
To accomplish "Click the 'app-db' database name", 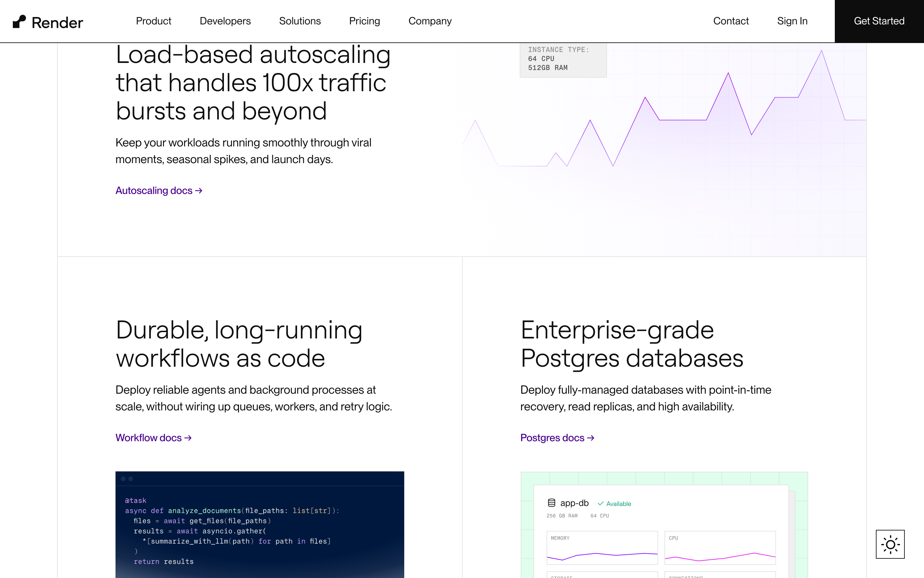I will [x=574, y=503].
